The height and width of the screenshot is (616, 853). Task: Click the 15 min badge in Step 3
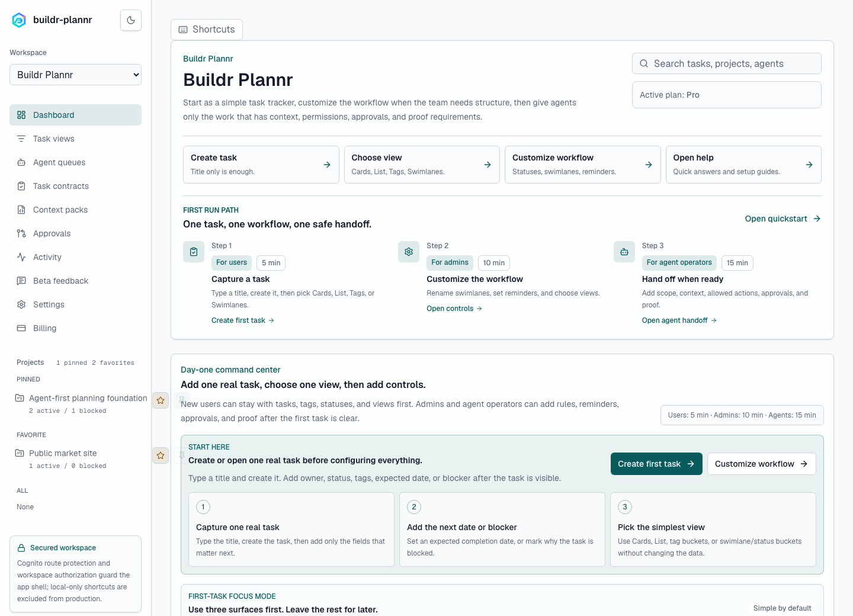(x=737, y=263)
